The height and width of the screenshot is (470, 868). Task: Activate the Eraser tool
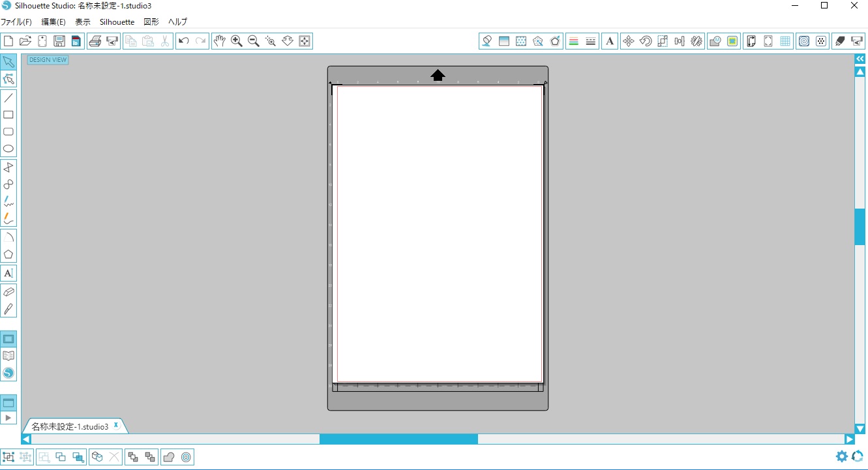pyautogui.click(x=8, y=291)
